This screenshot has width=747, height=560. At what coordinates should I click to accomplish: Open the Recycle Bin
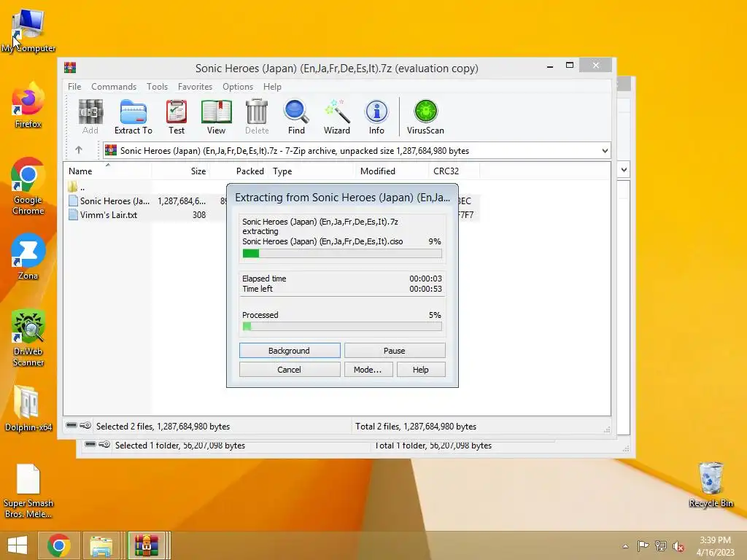(x=711, y=484)
